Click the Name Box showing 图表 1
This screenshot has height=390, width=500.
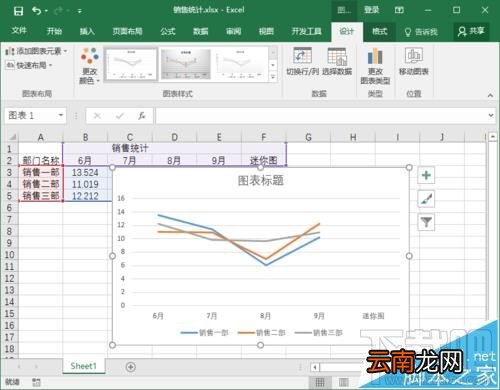coord(31,116)
